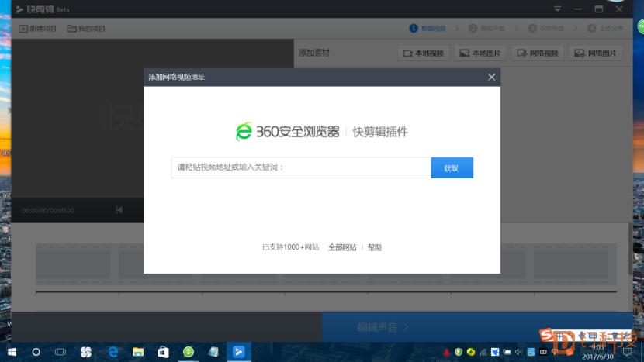The height and width of the screenshot is (362, 644).
Task: Click the 网络图片 button
Action: (596, 53)
